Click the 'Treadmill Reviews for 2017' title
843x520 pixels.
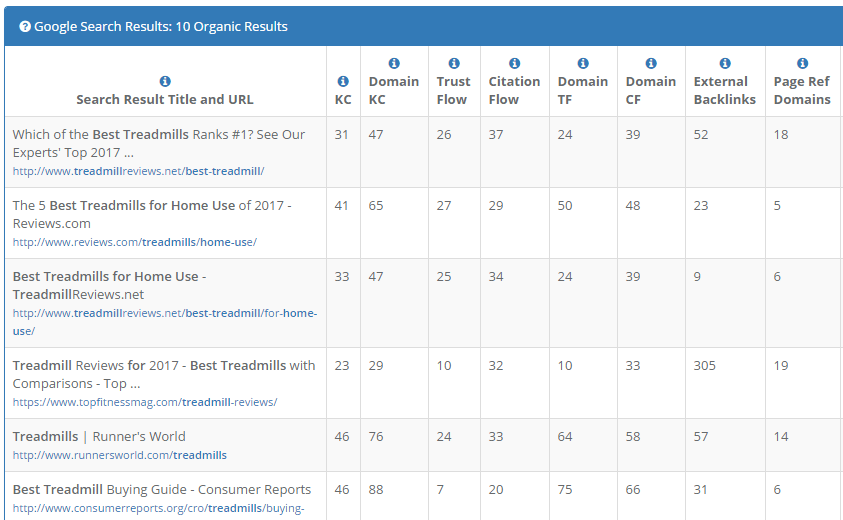pyautogui.click(x=164, y=374)
